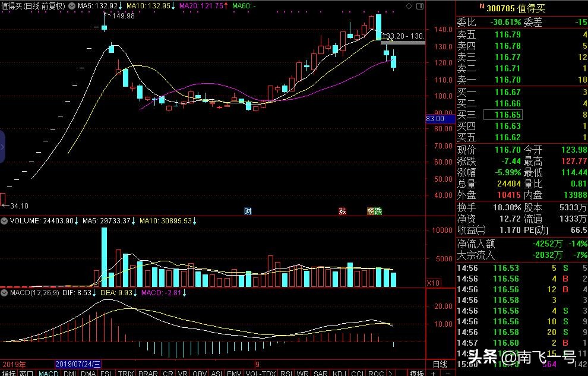The width and height of the screenshot is (588, 376).
Task: Select the 买三 116.65 bid price box
Action: [x=503, y=115]
